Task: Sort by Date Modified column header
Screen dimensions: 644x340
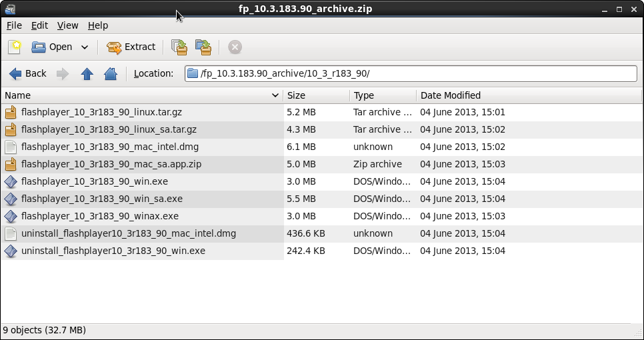Action: coord(529,95)
